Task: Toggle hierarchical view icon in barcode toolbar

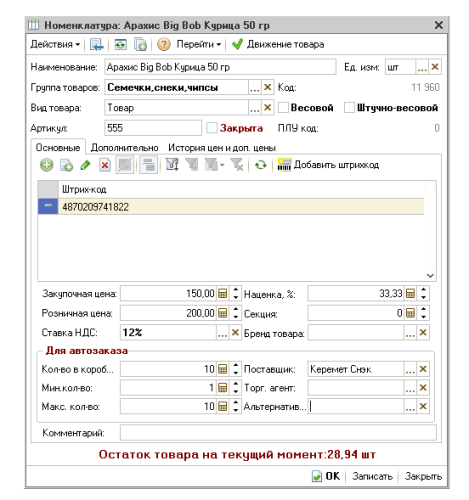Action: [148, 165]
